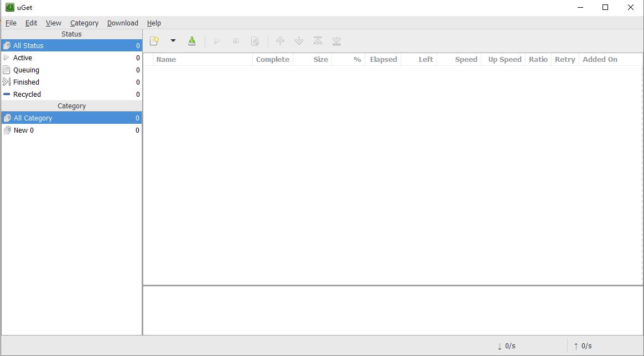Select the Active status filter
The height and width of the screenshot is (356, 644).
pyautogui.click(x=23, y=57)
